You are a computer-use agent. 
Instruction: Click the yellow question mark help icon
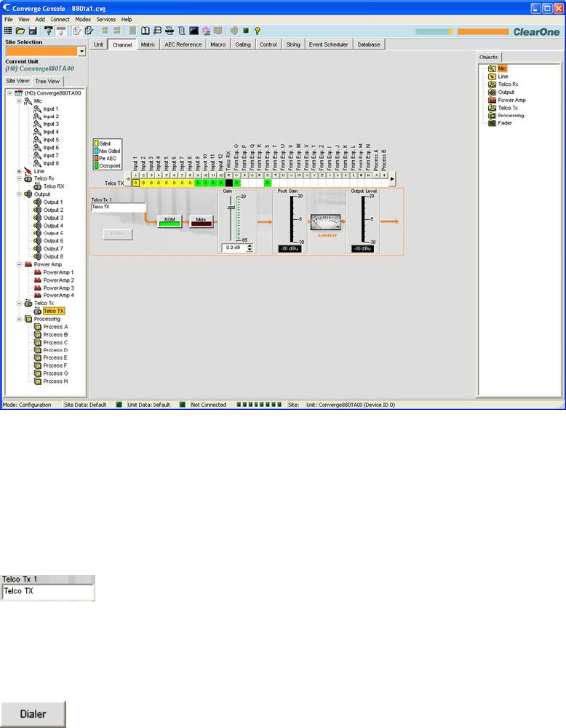point(258,31)
